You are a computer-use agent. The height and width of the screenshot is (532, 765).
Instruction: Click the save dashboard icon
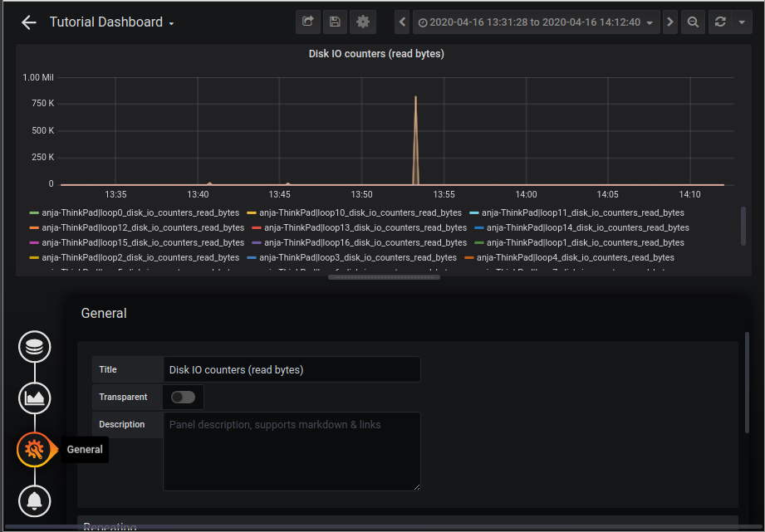[x=335, y=22]
